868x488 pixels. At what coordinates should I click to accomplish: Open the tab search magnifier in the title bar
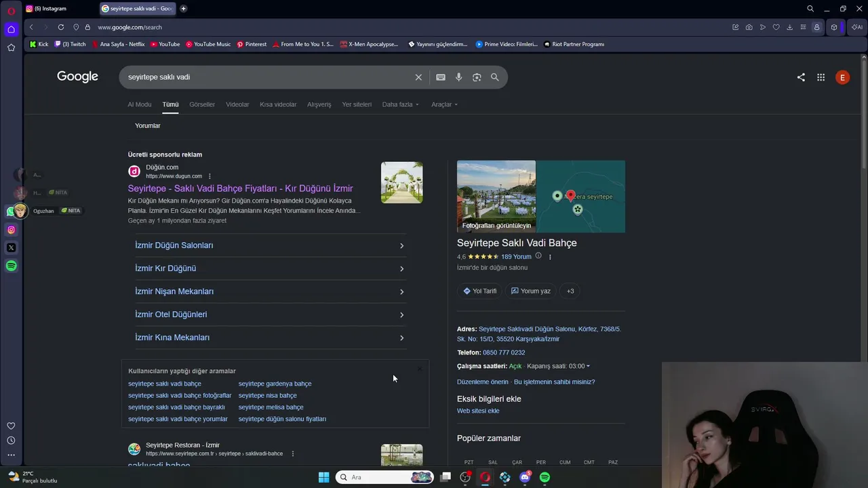(x=810, y=9)
